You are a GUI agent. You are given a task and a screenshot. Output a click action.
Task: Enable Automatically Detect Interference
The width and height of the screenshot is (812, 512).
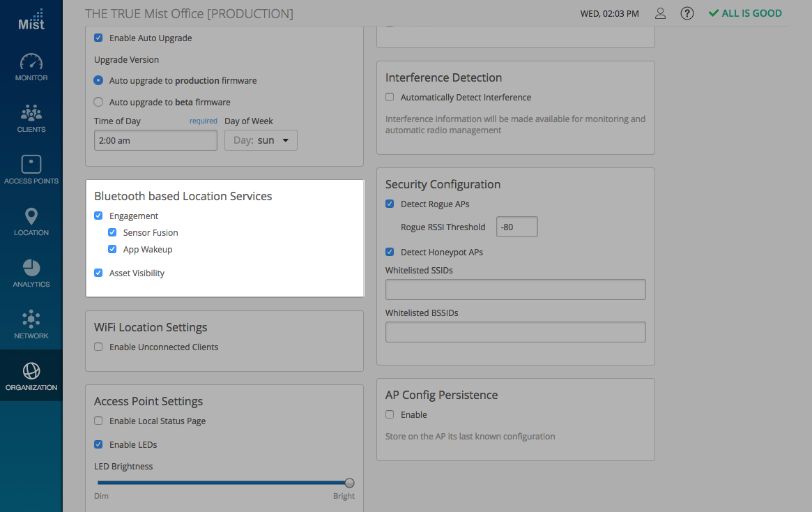390,97
